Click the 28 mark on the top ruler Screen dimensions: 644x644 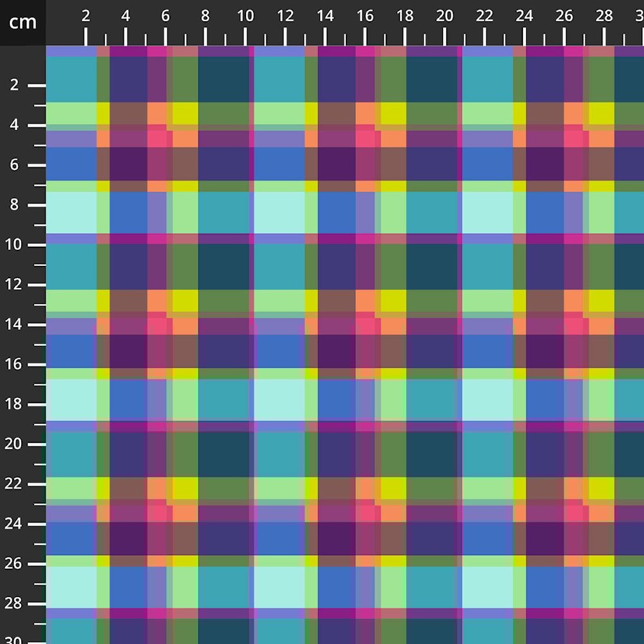(x=605, y=17)
